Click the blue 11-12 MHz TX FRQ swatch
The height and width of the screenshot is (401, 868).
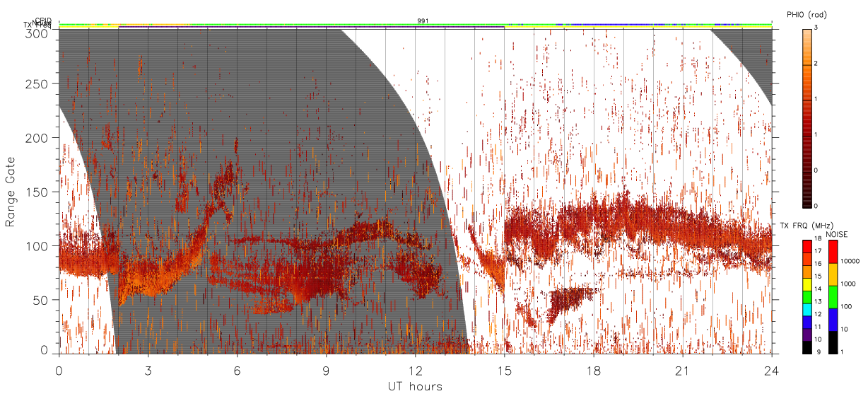pos(807,321)
